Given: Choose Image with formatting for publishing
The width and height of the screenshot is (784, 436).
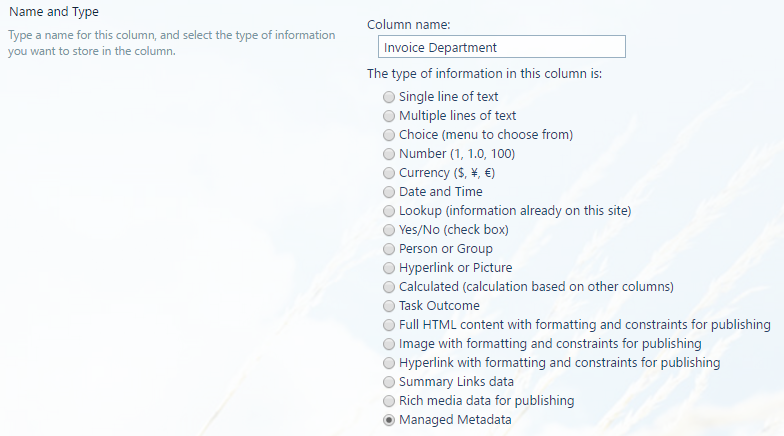Looking at the screenshot, I should (x=389, y=344).
